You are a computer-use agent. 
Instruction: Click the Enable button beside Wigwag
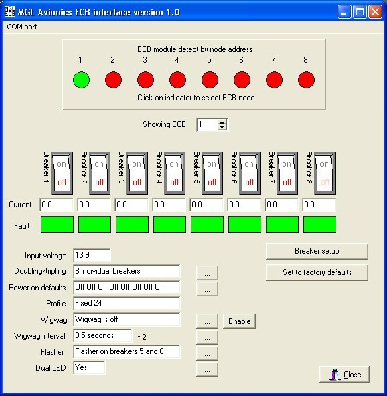(x=239, y=321)
